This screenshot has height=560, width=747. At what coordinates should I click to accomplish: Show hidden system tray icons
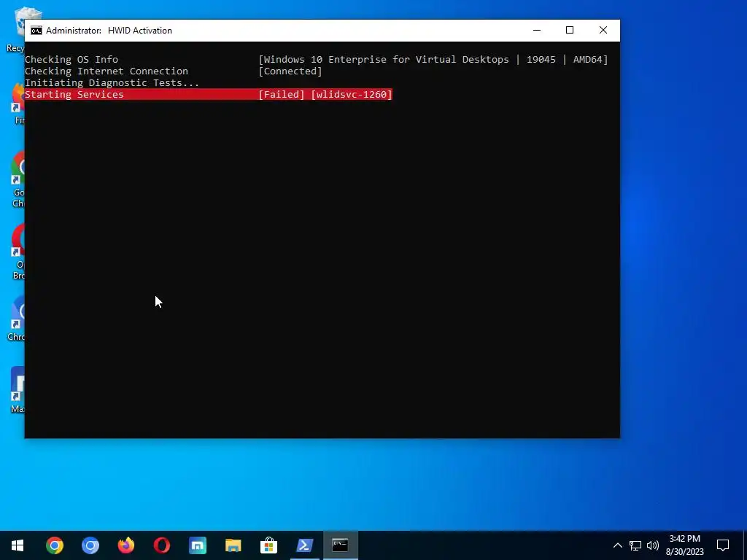617,545
